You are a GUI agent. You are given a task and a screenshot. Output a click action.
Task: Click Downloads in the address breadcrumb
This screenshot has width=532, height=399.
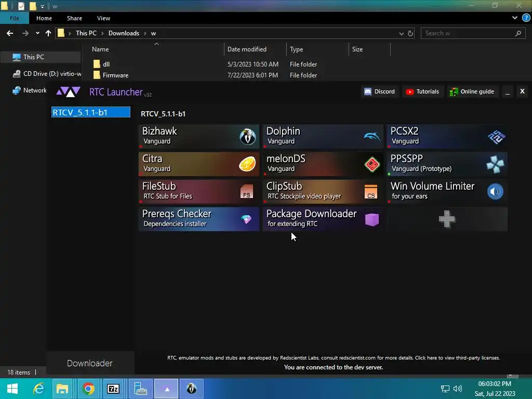[x=124, y=33]
